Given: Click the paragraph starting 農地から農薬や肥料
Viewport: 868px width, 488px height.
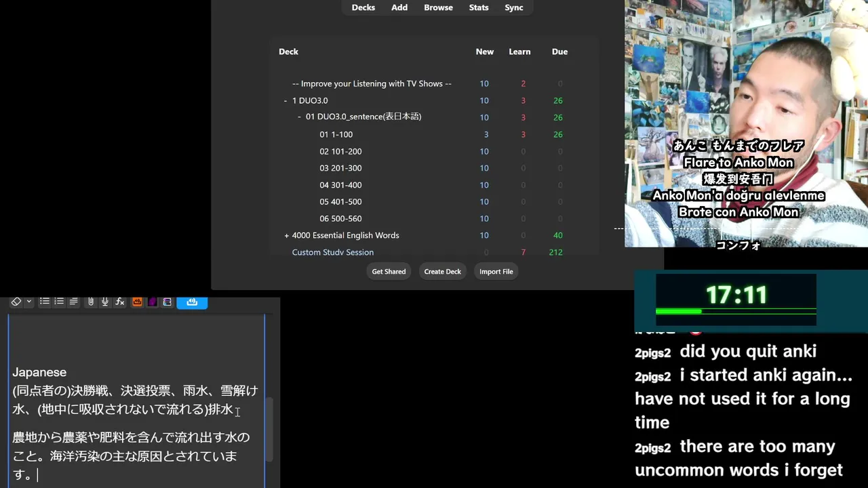Looking at the screenshot, I should coord(131,456).
